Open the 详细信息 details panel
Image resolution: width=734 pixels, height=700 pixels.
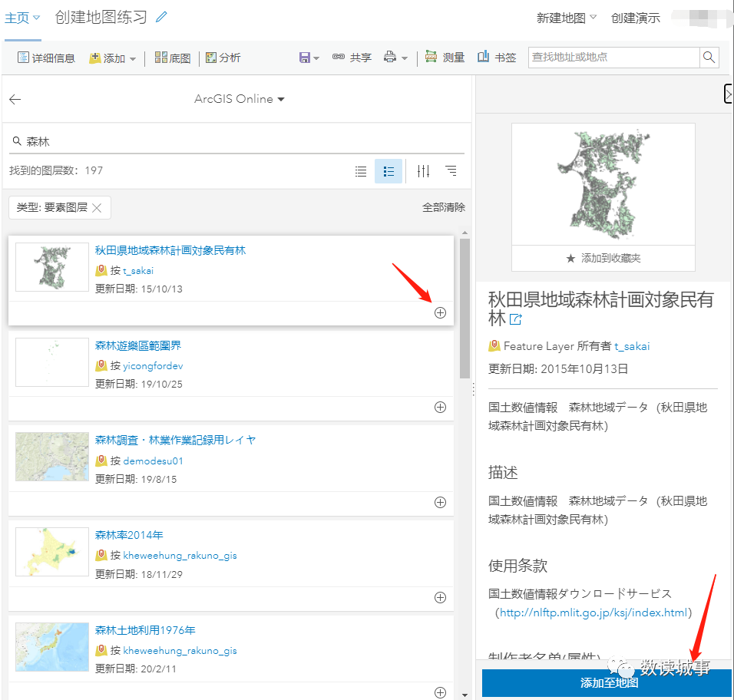click(46, 58)
